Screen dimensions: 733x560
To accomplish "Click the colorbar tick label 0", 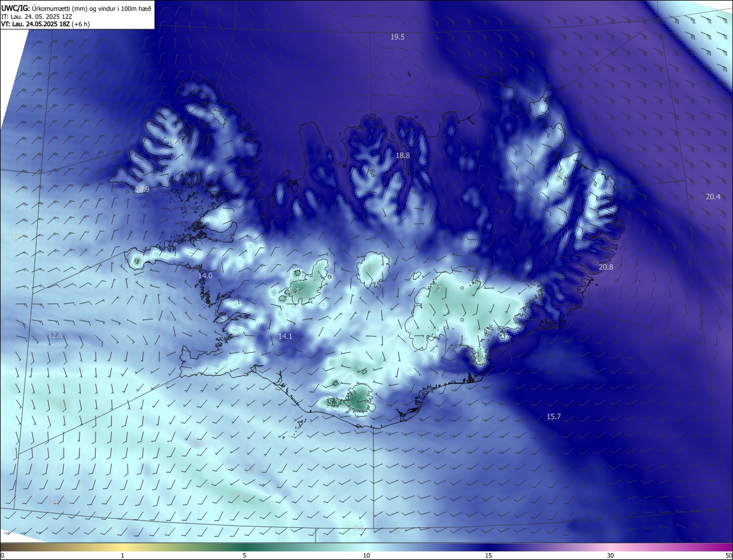I will (2, 555).
